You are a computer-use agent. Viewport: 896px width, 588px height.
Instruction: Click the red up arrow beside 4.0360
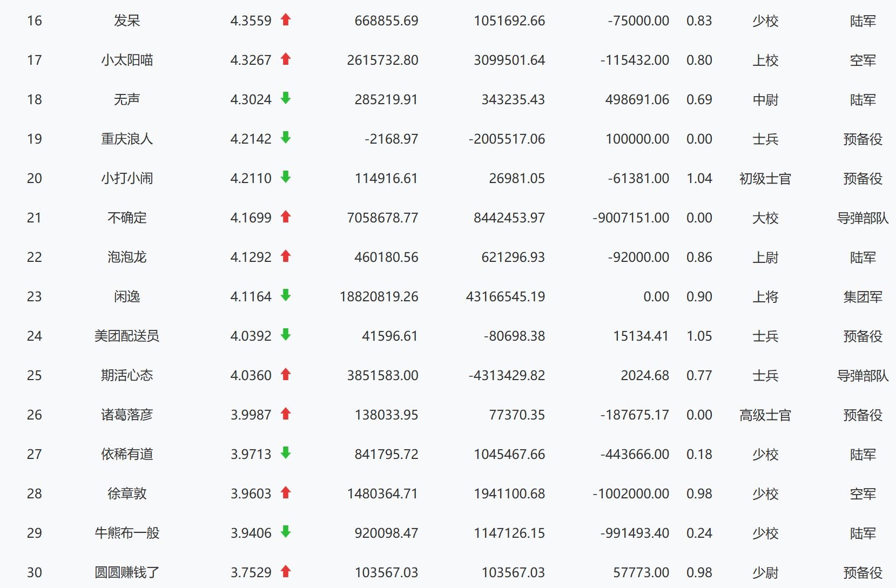pyautogui.click(x=286, y=375)
